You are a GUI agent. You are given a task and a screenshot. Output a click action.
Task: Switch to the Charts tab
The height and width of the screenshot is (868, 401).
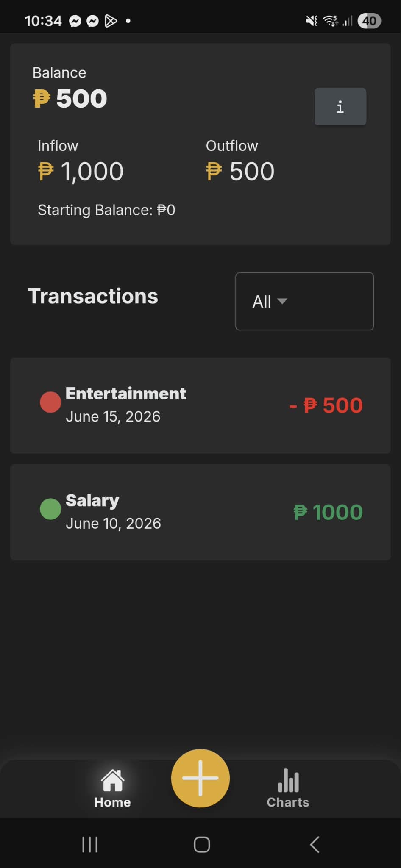tap(288, 788)
